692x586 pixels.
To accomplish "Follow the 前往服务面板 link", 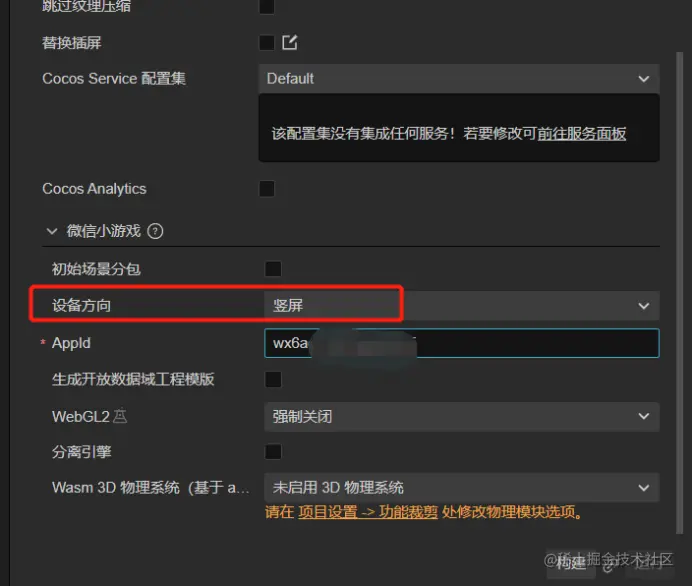I will 581,133.
